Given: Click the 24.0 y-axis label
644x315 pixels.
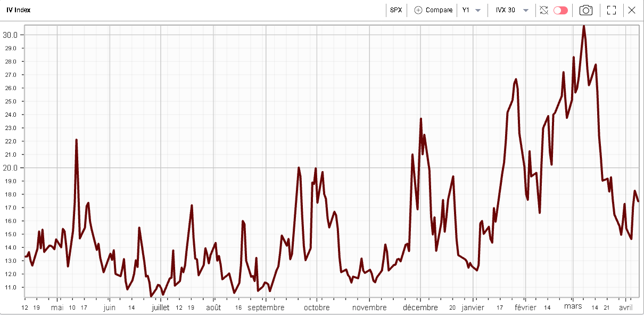Looking at the screenshot, I should click(x=11, y=115).
